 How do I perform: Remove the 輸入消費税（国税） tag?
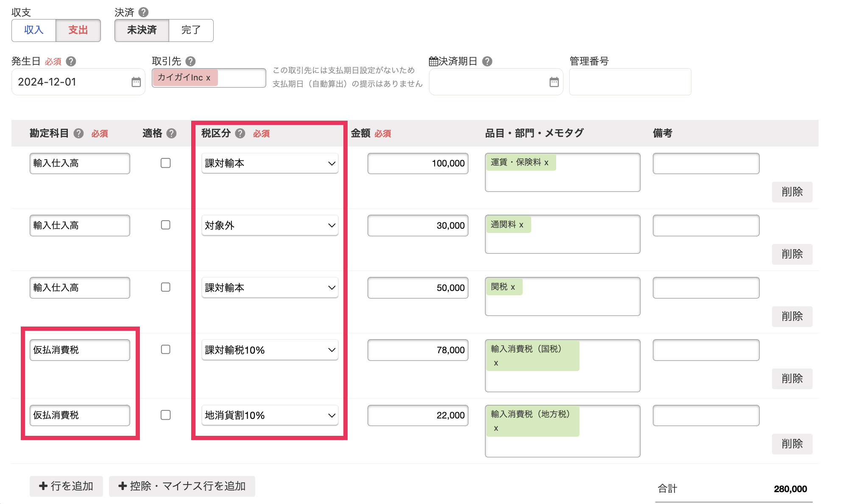(x=496, y=363)
